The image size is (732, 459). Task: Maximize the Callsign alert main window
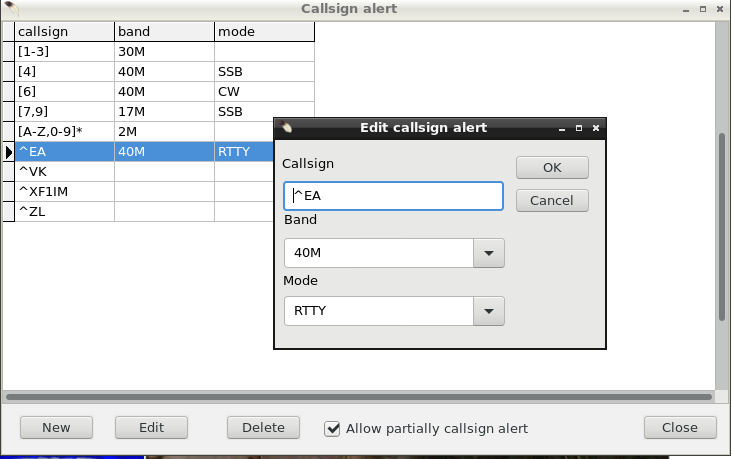pyautogui.click(x=703, y=9)
